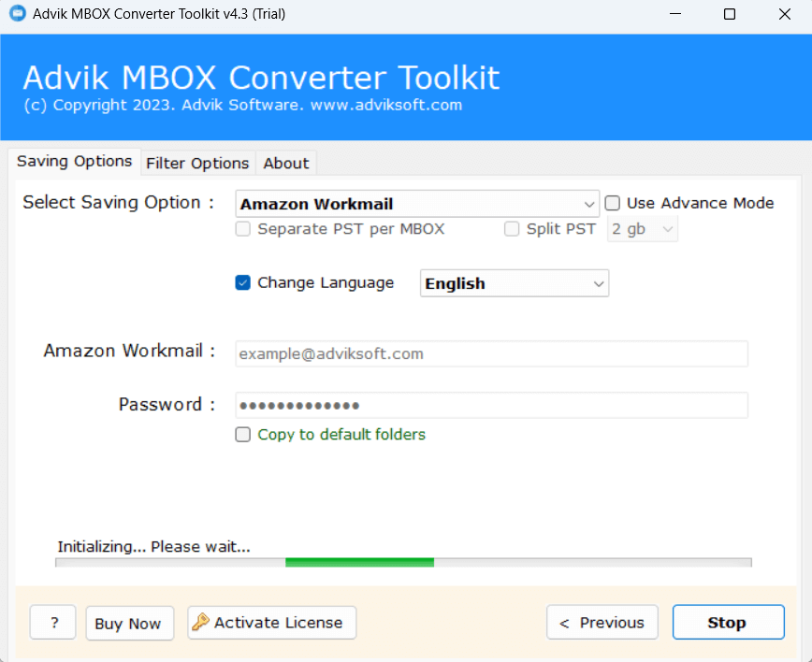The width and height of the screenshot is (812, 662).
Task: Open the Filter Options tab
Action: pos(197,164)
